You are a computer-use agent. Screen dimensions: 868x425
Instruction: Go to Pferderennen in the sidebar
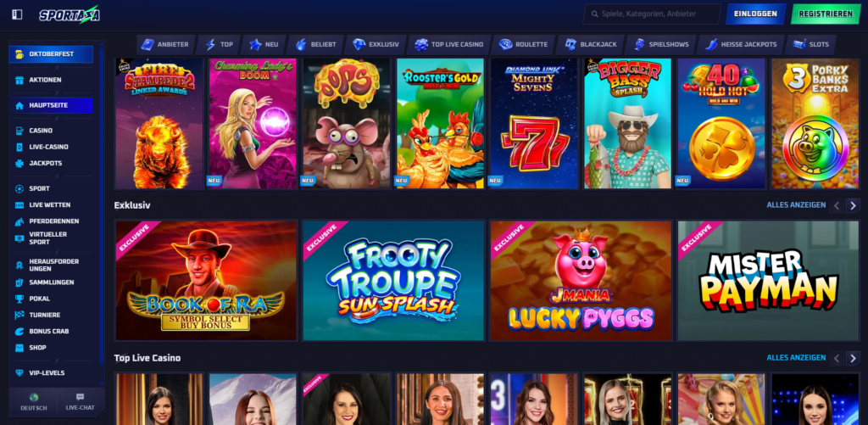[51, 221]
